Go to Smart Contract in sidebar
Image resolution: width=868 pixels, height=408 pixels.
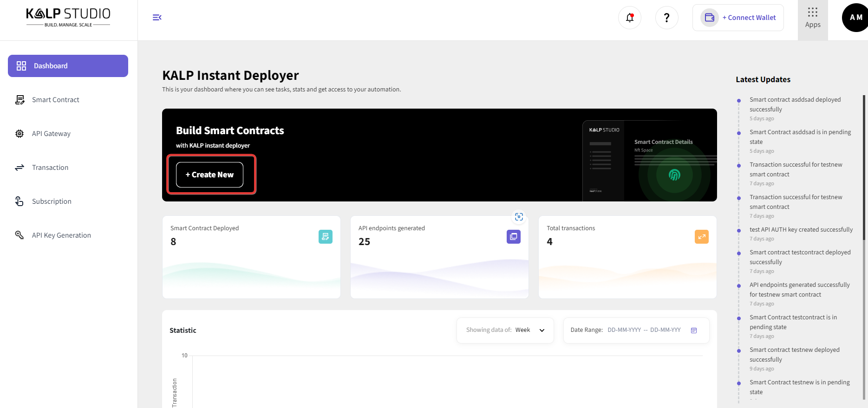[56, 100]
